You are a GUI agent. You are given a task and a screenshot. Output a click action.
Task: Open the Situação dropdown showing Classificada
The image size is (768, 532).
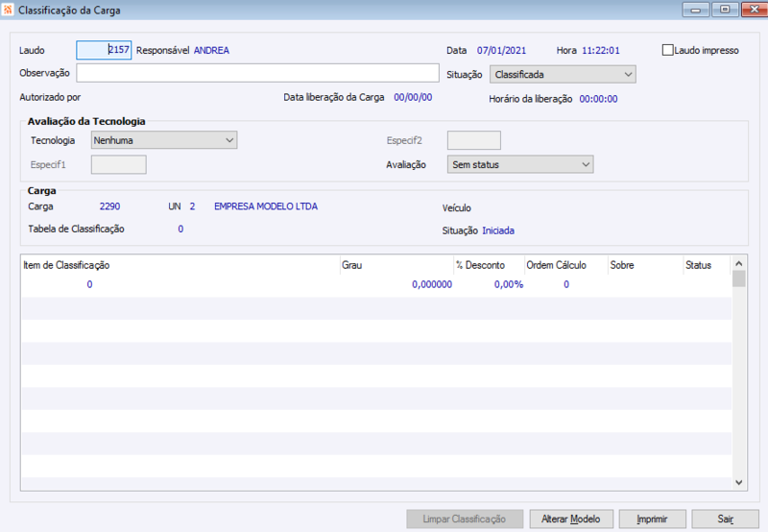563,75
